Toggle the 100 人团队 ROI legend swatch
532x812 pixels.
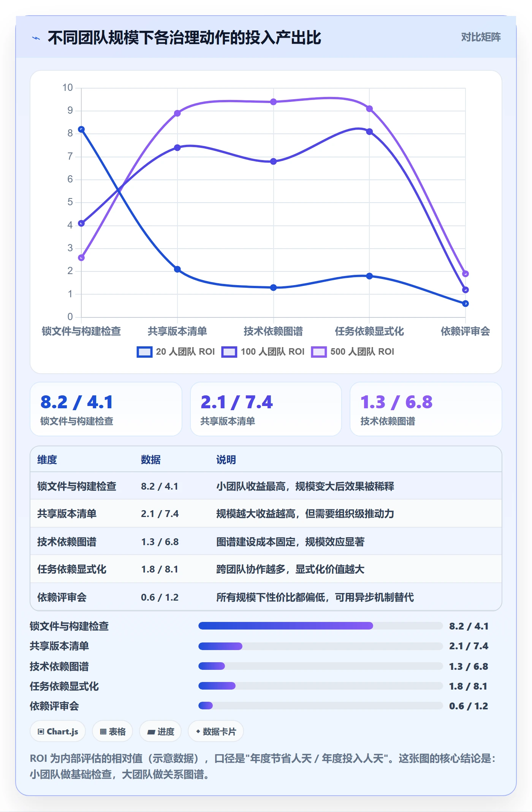point(229,352)
